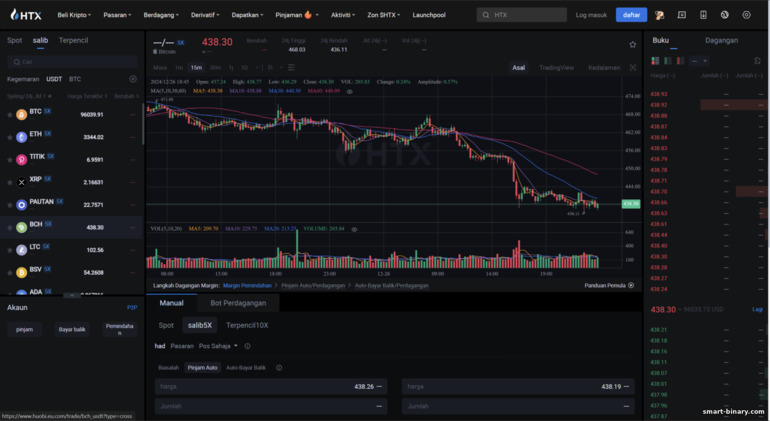Select Terpencil10X margin mode
This screenshot has width=770, height=421.
(247, 325)
